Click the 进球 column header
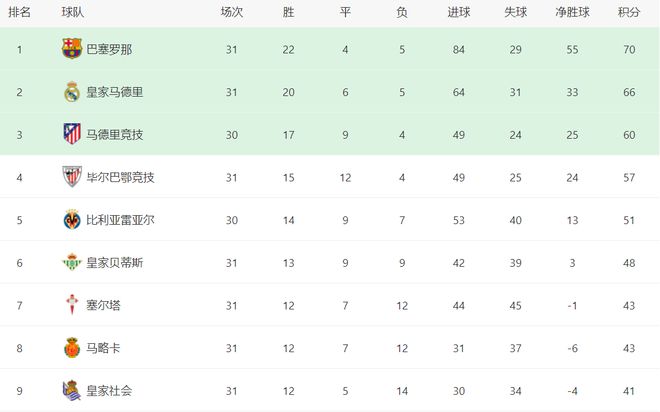The height and width of the screenshot is (412, 660). 459,13
